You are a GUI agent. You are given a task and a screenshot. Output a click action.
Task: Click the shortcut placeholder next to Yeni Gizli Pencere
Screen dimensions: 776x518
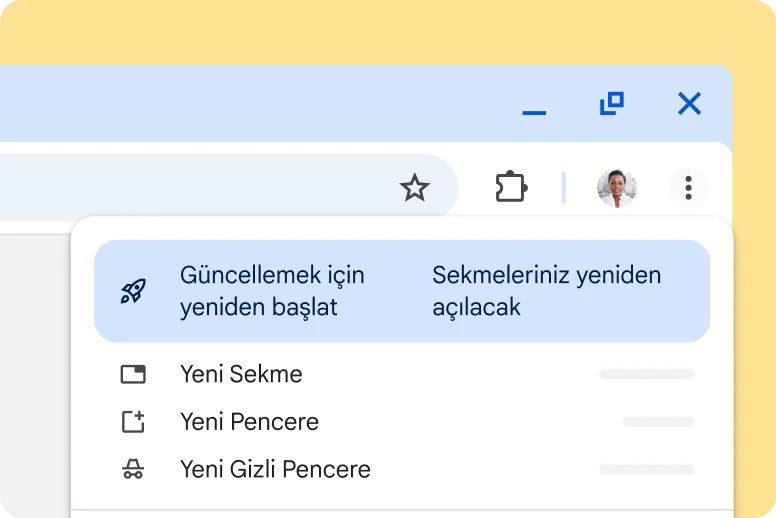click(646, 469)
